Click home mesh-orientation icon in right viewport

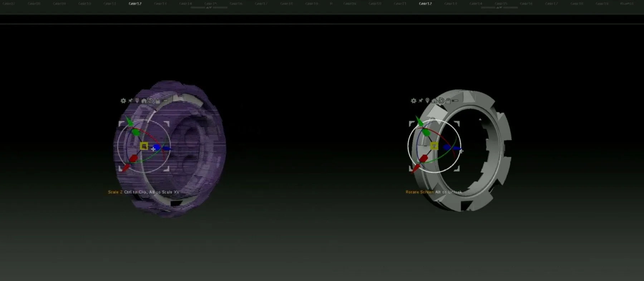(x=434, y=101)
